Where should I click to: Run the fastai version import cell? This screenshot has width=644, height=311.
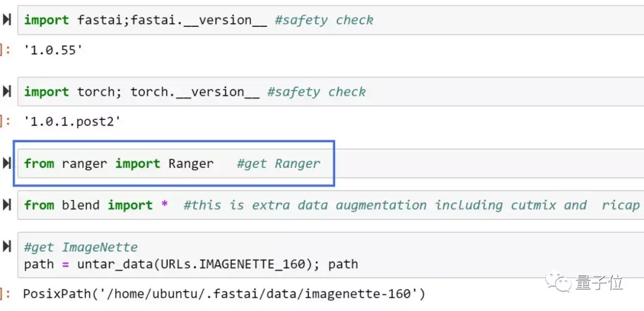(x=7, y=20)
